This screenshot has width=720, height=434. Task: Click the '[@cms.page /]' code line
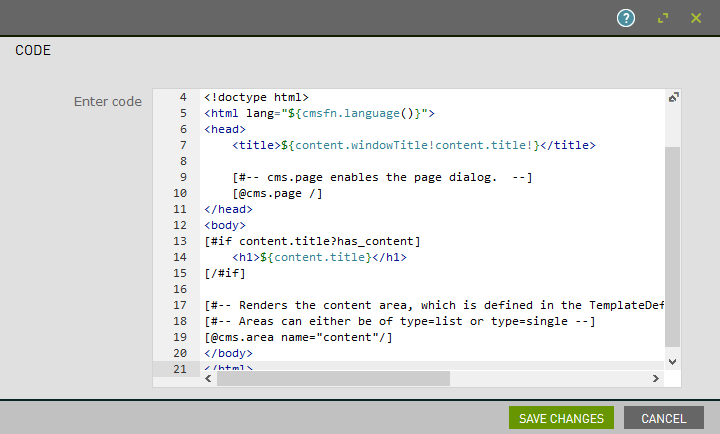[277, 194]
